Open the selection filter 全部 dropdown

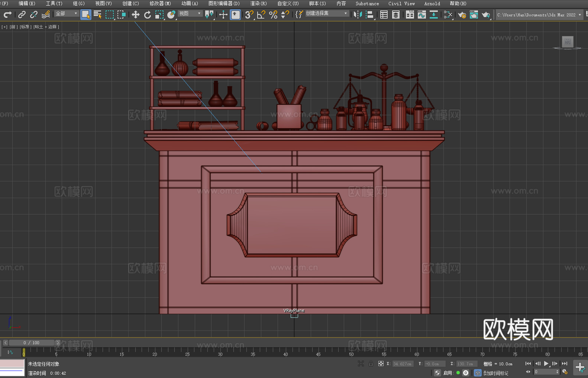point(67,13)
